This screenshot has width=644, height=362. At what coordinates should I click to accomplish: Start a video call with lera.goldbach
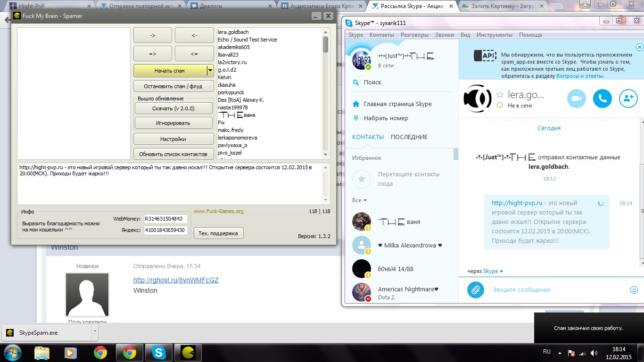coord(576,99)
